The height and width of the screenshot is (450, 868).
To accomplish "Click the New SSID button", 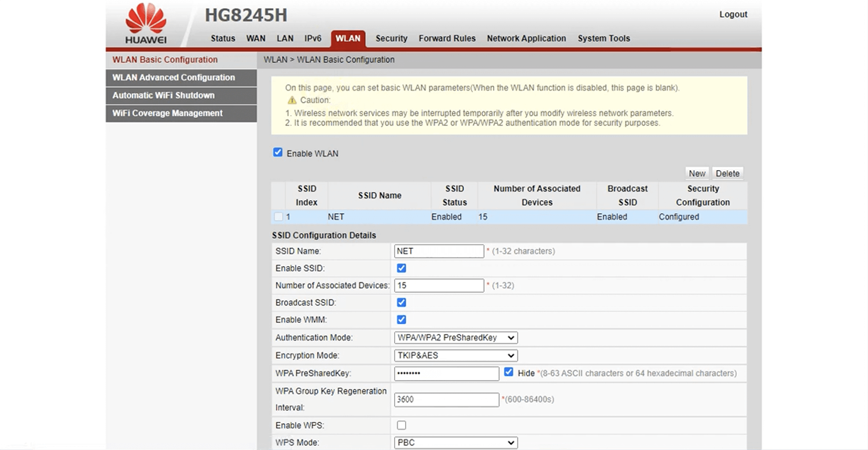I will tap(697, 174).
